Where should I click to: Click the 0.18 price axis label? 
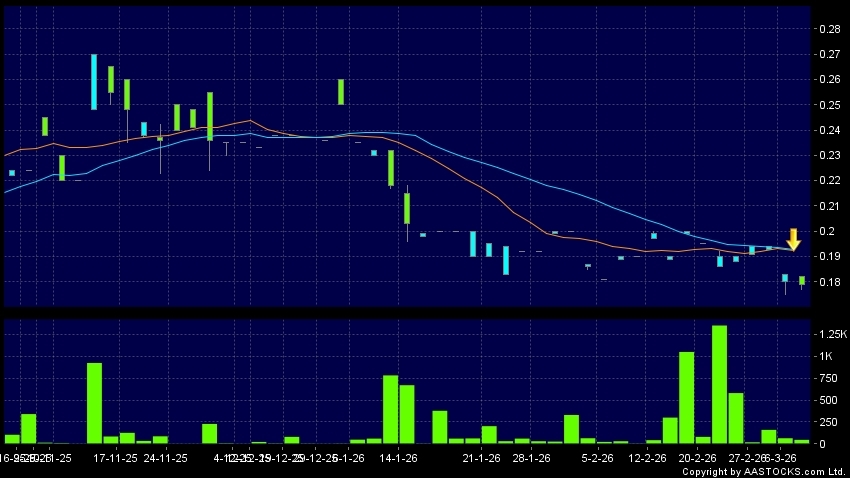point(829,283)
